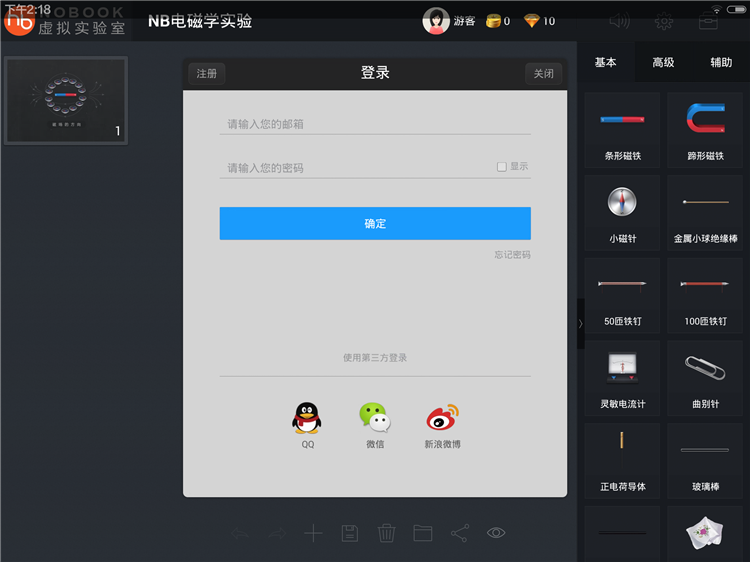750x562 pixels.
Task: Choose the 金属小球绝缘棒 item
Action: click(x=705, y=213)
